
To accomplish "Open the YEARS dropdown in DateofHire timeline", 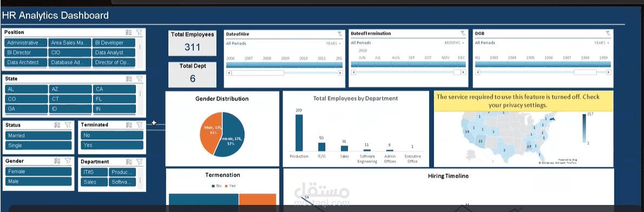I will [x=333, y=43].
